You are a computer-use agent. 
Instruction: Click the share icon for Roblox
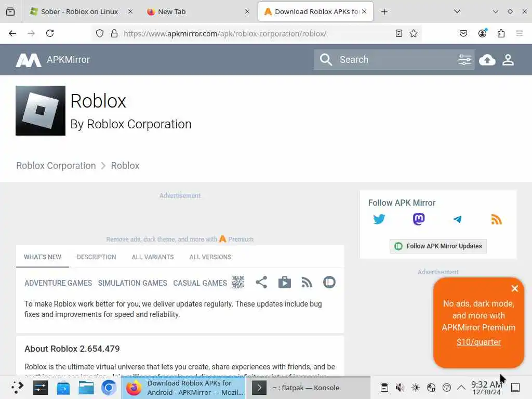(261, 282)
